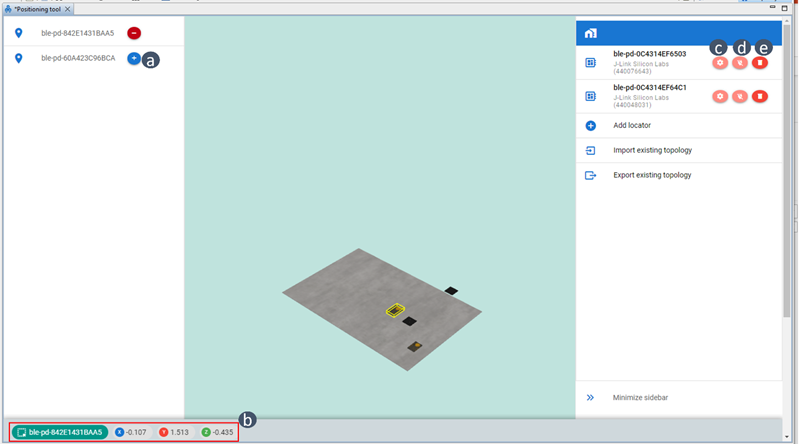Click J-Link Silicon Labs (440048031) text

tap(641, 101)
